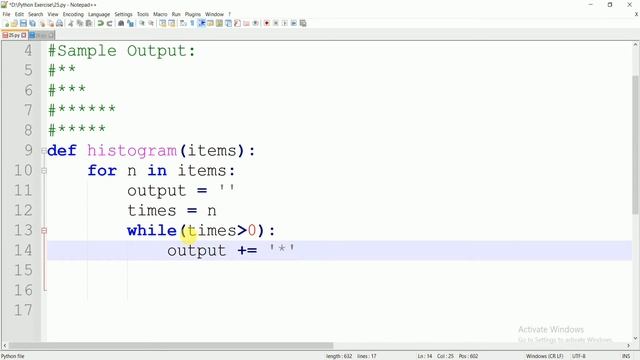Image resolution: width=640 pixels, height=360 pixels.
Task: Open the Window menu
Action: 214,14
